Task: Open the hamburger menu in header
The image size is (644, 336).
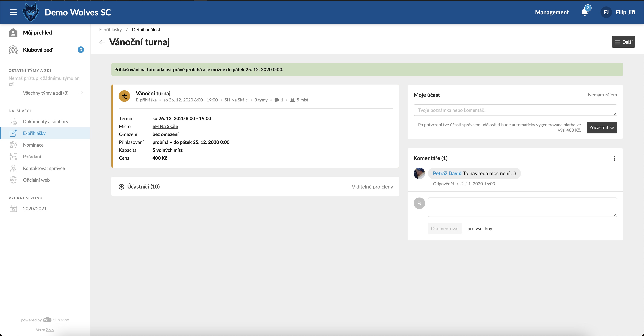Action: point(13,12)
